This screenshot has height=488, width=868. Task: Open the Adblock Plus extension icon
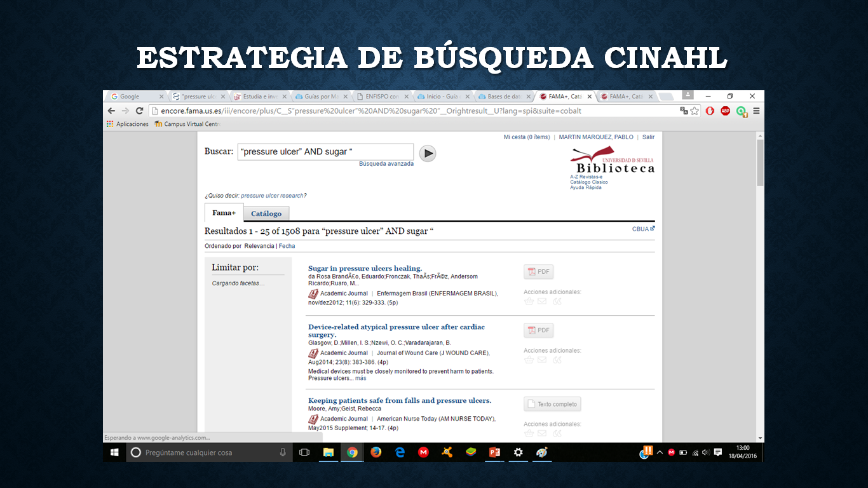725,111
